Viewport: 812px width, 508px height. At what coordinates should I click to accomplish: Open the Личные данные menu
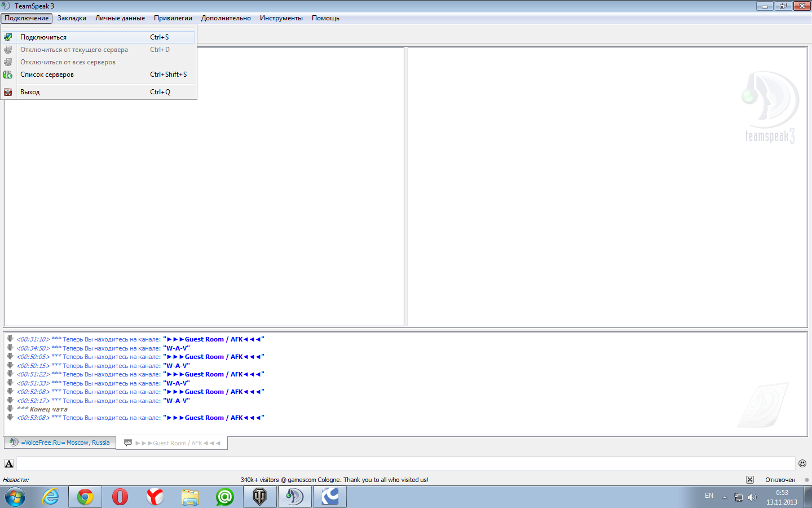(120, 18)
